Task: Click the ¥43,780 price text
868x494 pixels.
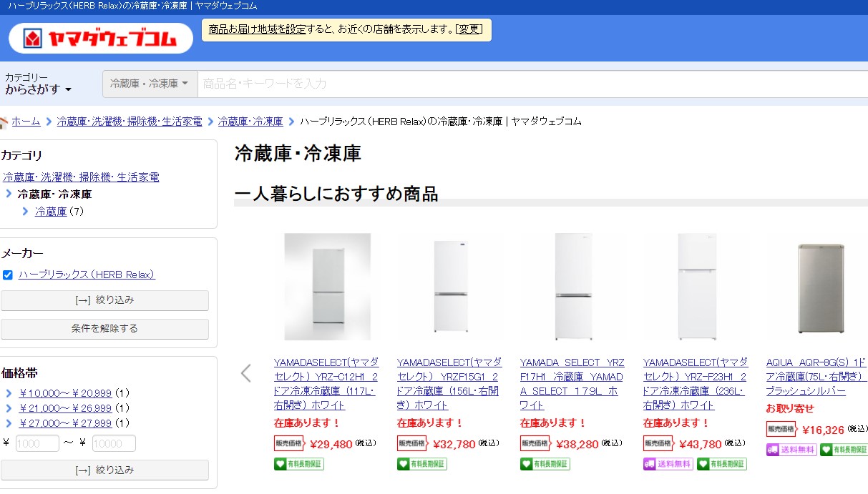Action: coord(701,444)
